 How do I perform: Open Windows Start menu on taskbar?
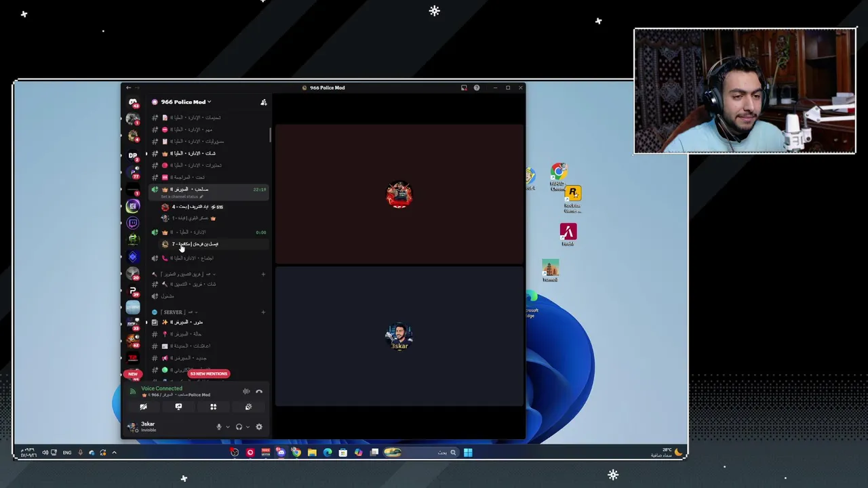pos(468,452)
